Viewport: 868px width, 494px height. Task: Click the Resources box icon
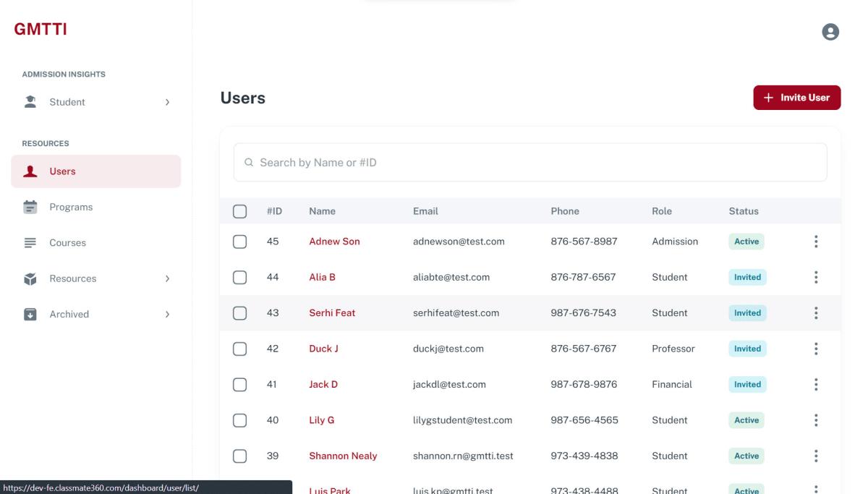(30, 278)
